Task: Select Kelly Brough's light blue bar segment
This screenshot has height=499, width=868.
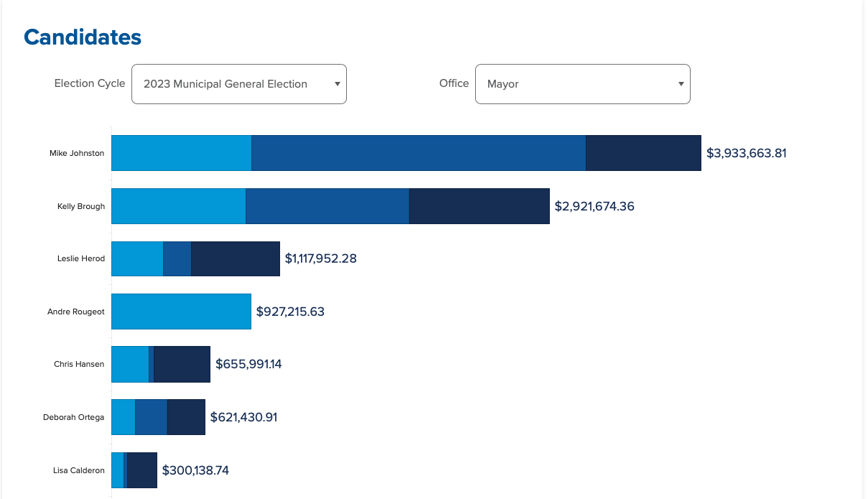Action: 178,206
